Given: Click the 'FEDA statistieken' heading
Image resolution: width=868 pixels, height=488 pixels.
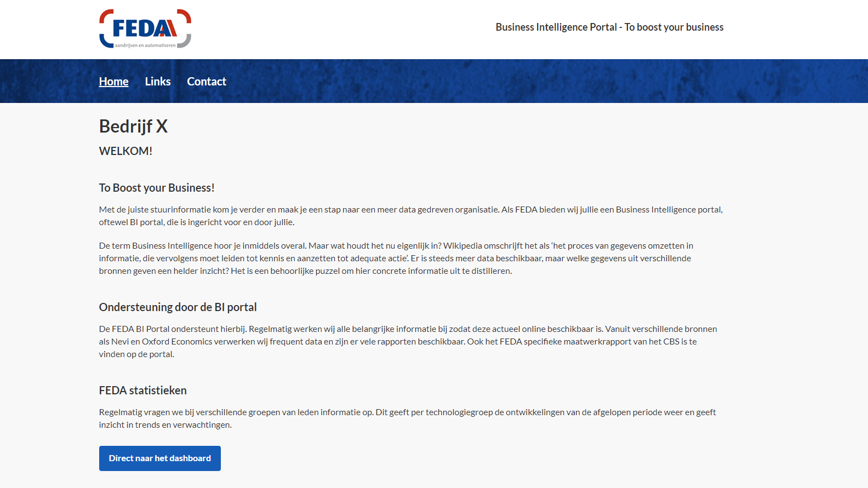Looking at the screenshot, I should pos(142,391).
